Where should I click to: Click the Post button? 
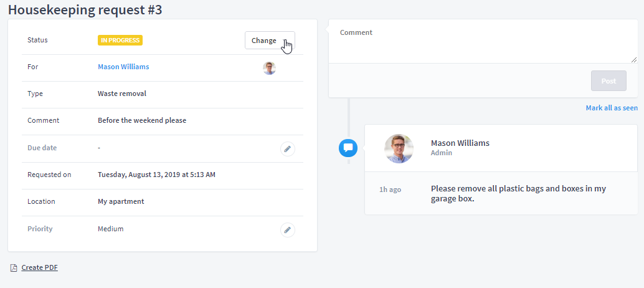pos(608,81)
